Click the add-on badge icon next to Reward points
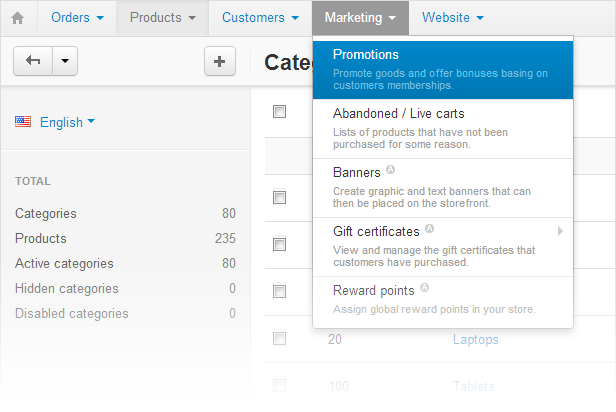This screenshot has width=616, height=412. tap(424, 289)
